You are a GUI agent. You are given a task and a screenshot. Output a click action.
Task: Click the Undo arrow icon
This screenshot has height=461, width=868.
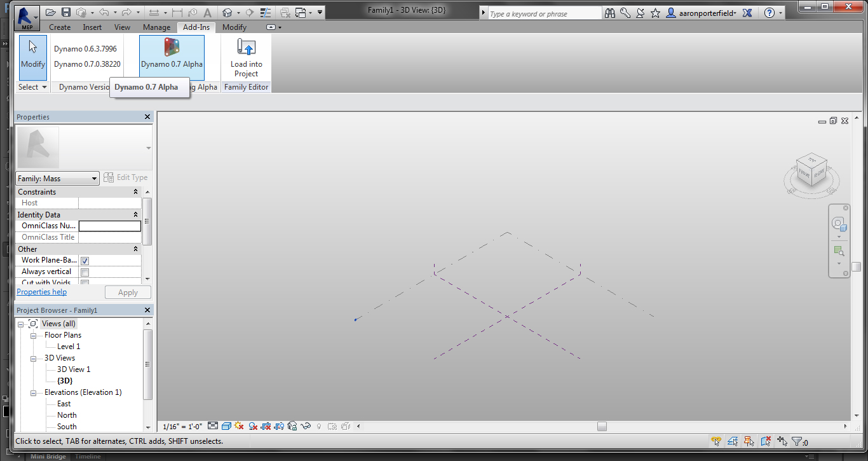(104, 13)
